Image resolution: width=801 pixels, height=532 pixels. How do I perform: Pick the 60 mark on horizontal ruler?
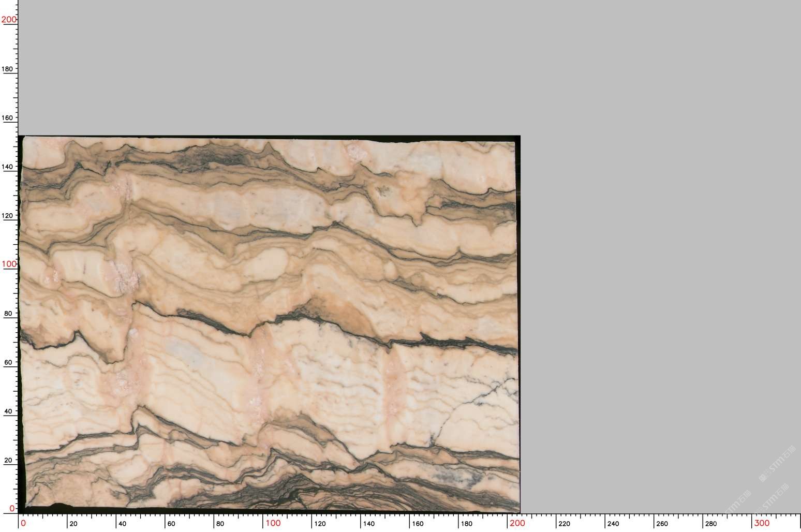coord(171,524)
